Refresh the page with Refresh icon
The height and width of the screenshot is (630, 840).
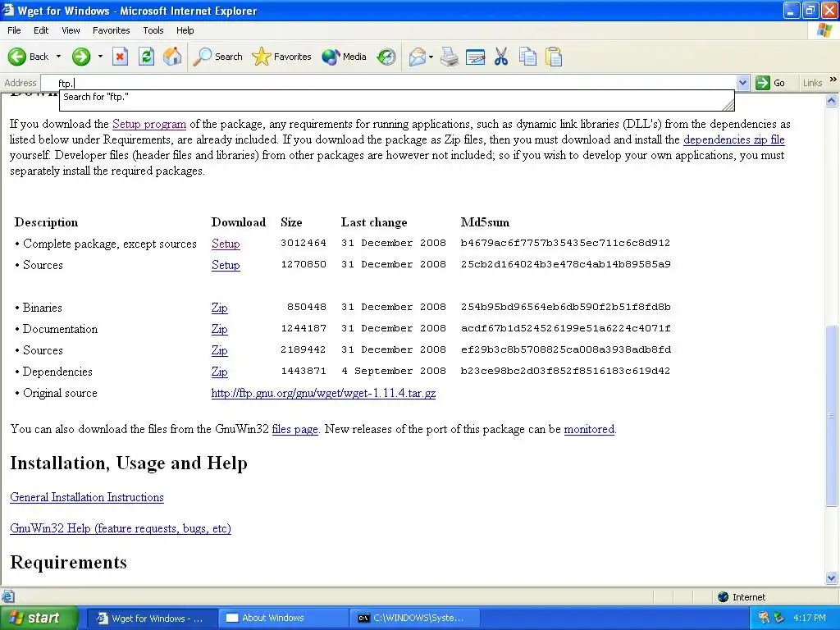(x=146, y=57)
